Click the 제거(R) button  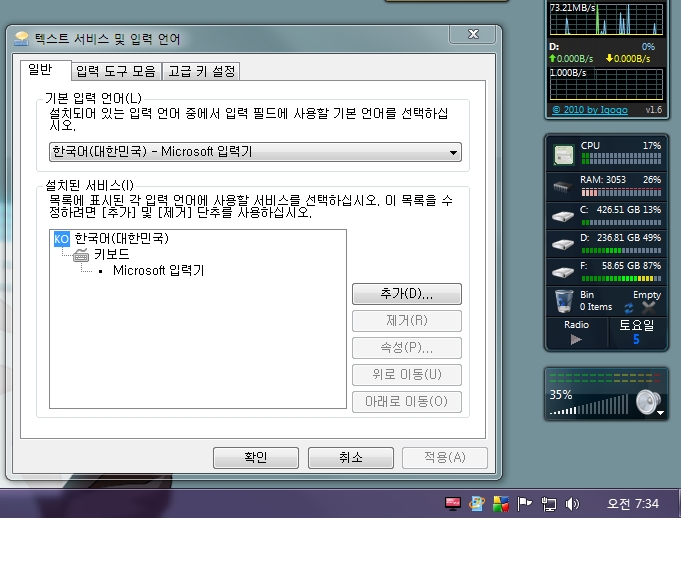tap(407, 321)
